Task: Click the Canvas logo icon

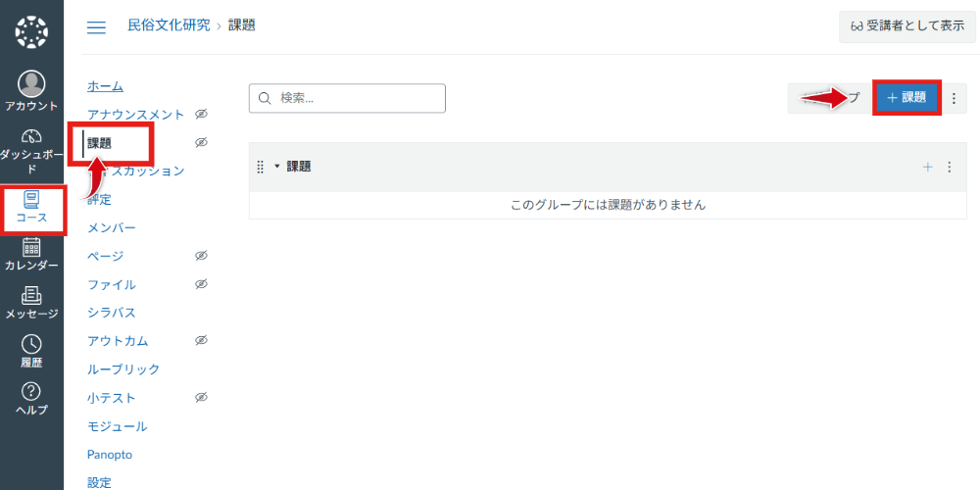Action: 31,31
